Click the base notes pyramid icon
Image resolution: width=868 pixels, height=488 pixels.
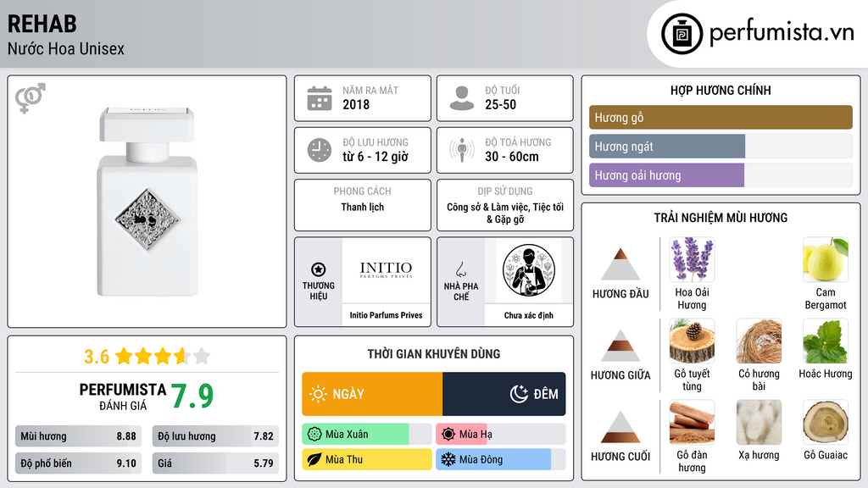click(x=620, y=427)
